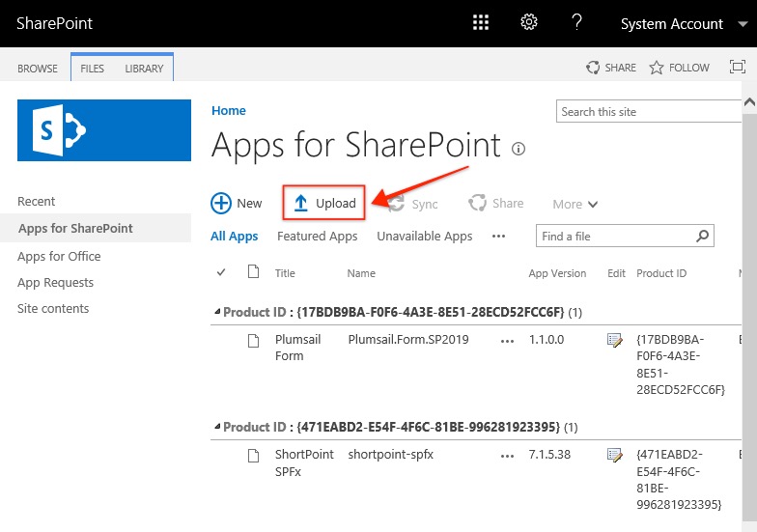The height and width of the screenshot is (532, 757).
Task: Open Site contents in left navigation
Action: (x=53, y=309)
